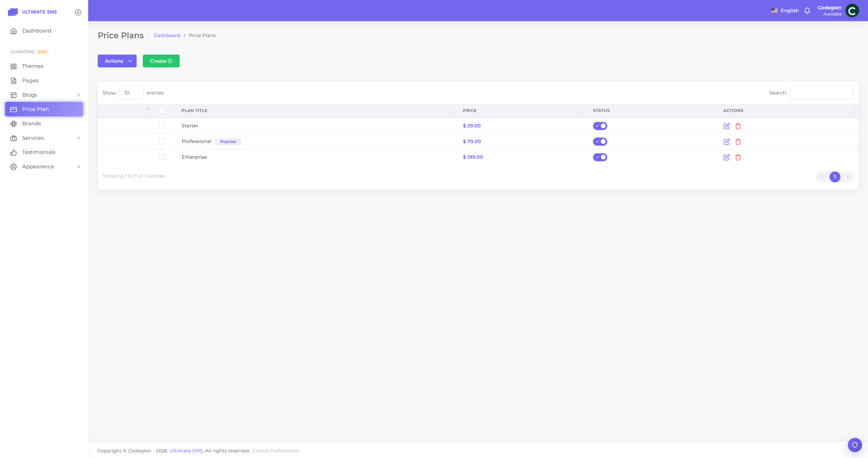Focus the table Search input field
This screenshot has width=868, height=458.
click(822, 93)
